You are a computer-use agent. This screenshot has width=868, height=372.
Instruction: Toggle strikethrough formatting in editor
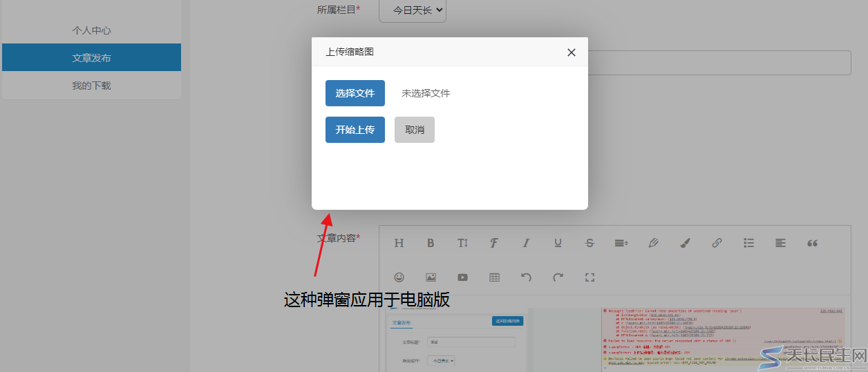pos(589,243)
